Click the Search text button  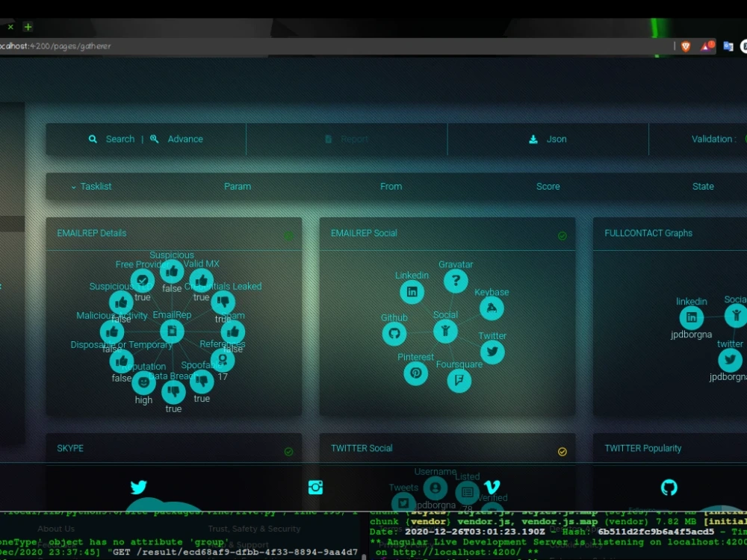click(x=120, y=139)
